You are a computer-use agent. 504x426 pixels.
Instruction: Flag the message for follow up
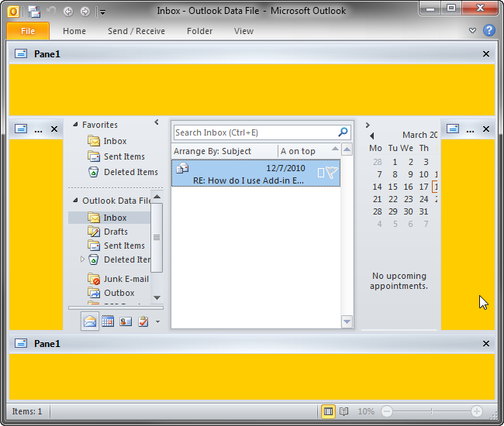click(332, 173)
